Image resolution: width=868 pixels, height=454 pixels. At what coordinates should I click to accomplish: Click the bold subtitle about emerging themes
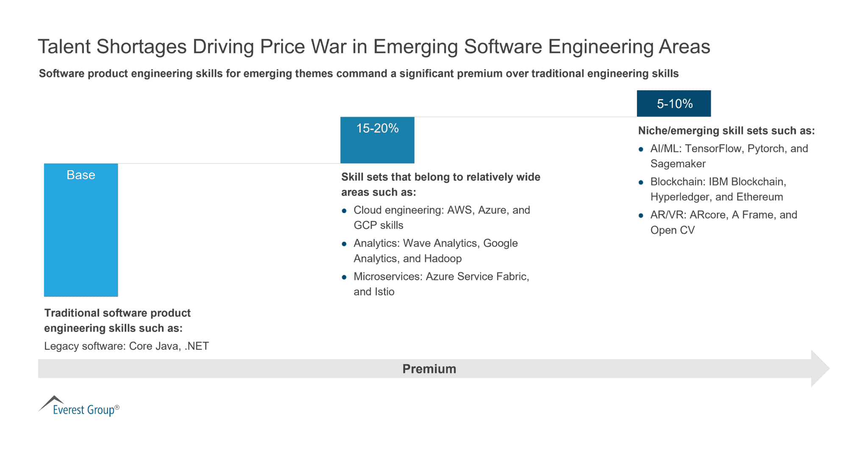(x=359, y=74)
